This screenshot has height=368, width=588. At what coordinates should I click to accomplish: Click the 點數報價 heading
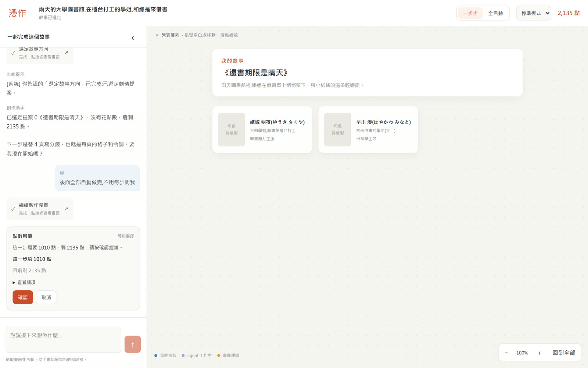pyautogui.click(x=22, y=236)
